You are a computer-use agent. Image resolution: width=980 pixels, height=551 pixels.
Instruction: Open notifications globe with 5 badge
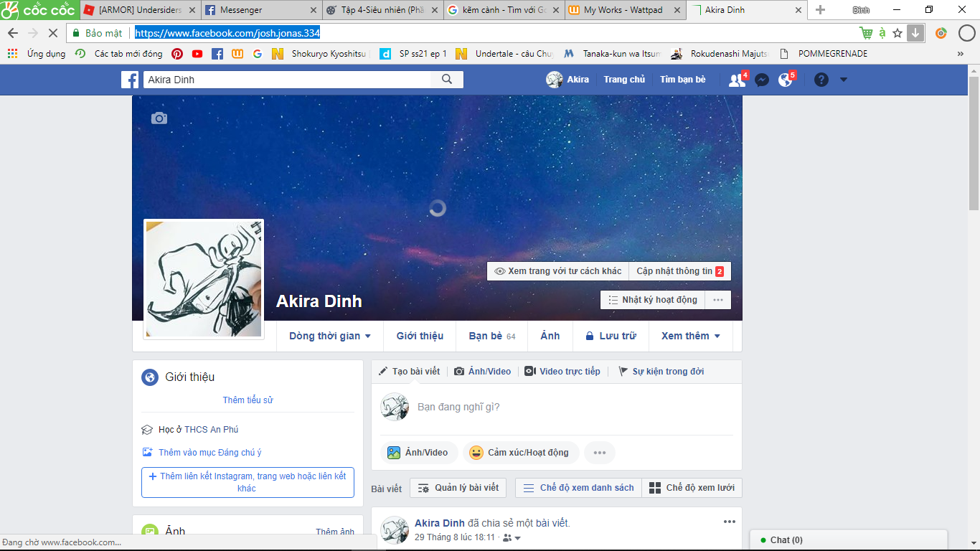coord(786,80)
